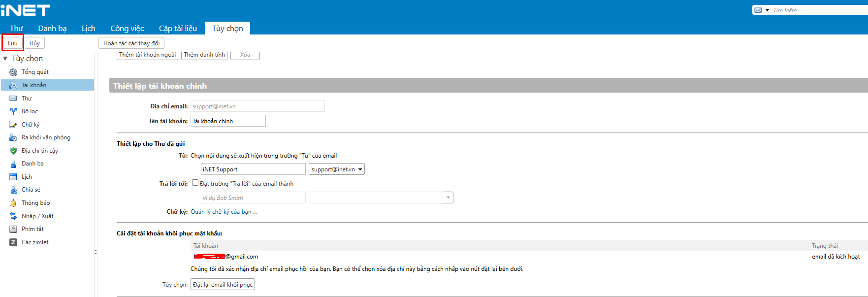Switch to the Thư tab
The image size is (868, 297).
coord(16,28)
